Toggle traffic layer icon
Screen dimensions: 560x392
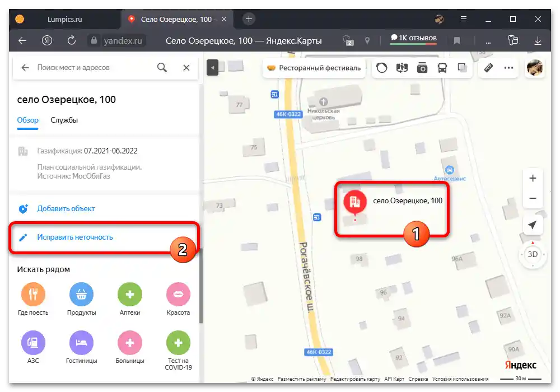[382, 68]
